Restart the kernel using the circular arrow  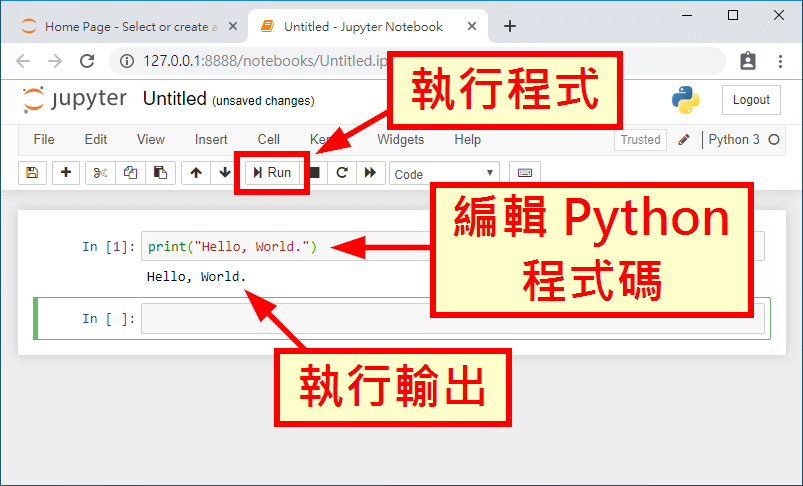click(342, 173)
